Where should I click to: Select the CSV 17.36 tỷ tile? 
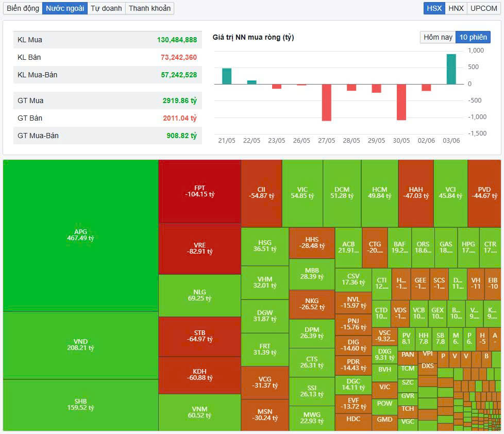[354, 280]
